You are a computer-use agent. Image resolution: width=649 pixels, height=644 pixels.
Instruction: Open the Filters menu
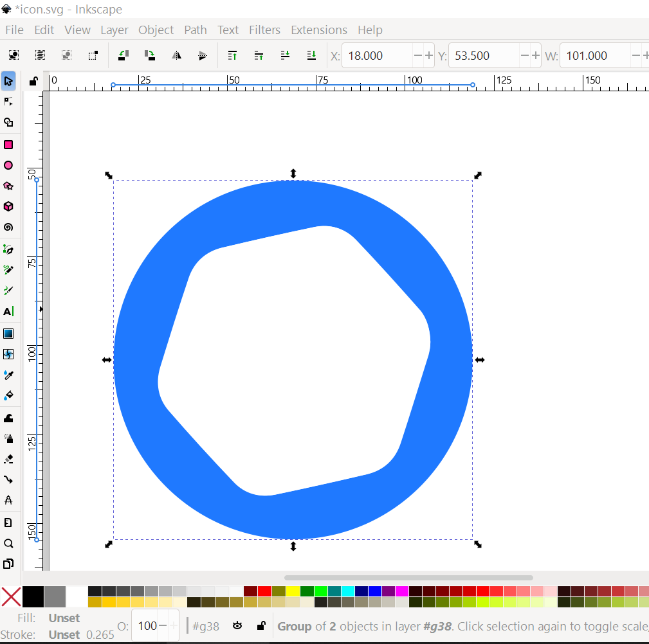[264, 30]
